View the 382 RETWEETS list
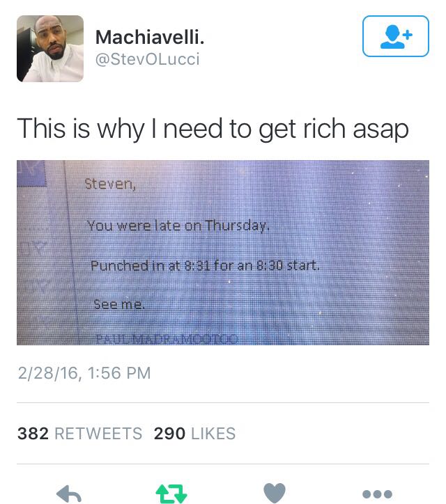 [79, 433]
